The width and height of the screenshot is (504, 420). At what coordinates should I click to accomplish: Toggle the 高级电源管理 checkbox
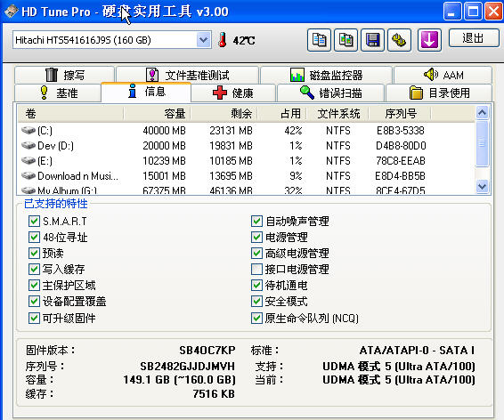point(256,253)
